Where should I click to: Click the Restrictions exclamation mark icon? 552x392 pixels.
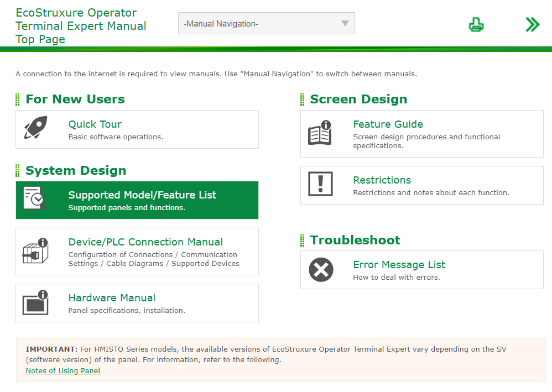coord(320,184)
